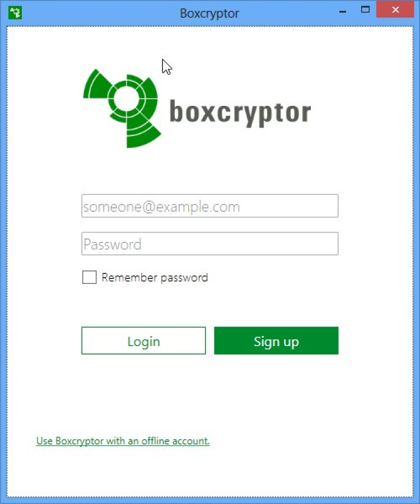Tick the Remember password checkbox
Image resolution: width=420 pixels, height=504 pixels.
pos(90,277)
